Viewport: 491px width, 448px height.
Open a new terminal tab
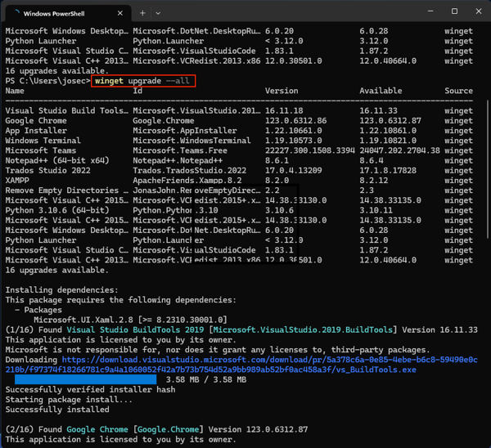142,13
